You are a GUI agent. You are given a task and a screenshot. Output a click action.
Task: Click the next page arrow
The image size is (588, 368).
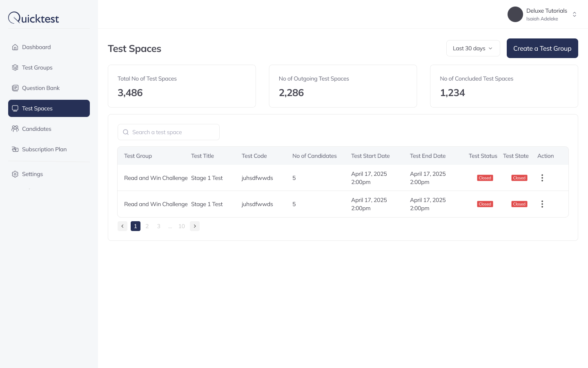click(195, 226)
